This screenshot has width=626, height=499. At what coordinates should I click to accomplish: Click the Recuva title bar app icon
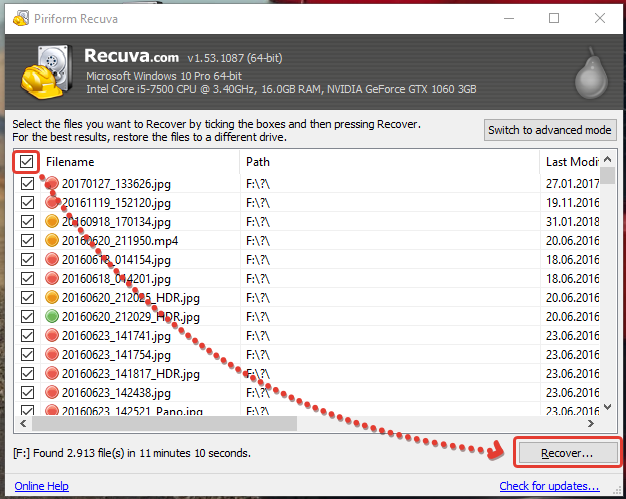point(16,17)
